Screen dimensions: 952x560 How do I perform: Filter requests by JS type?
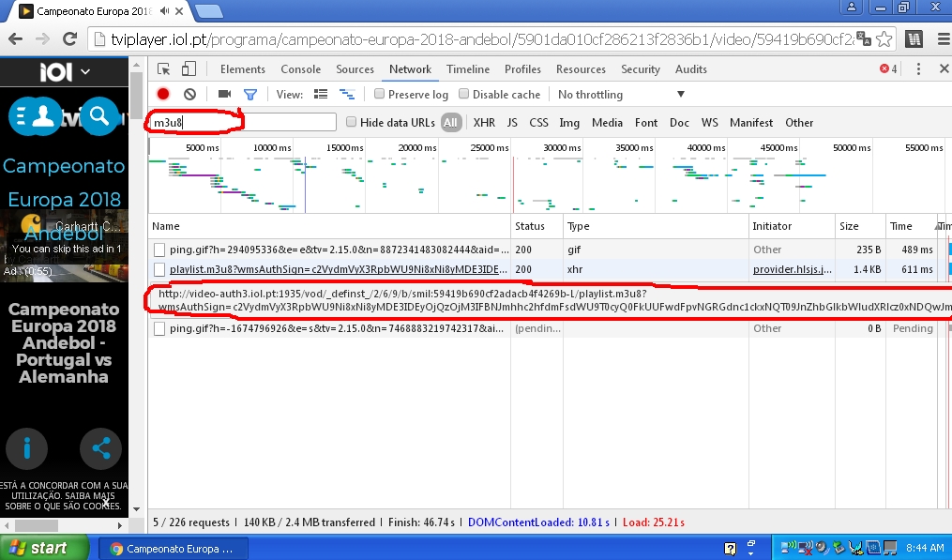click(x=512, y=122)
